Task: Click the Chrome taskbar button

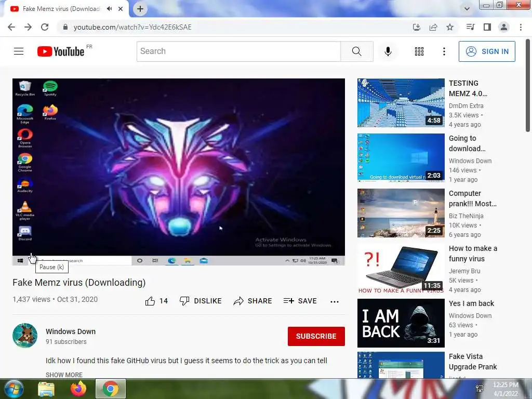Action: click(x=111, y=389)
